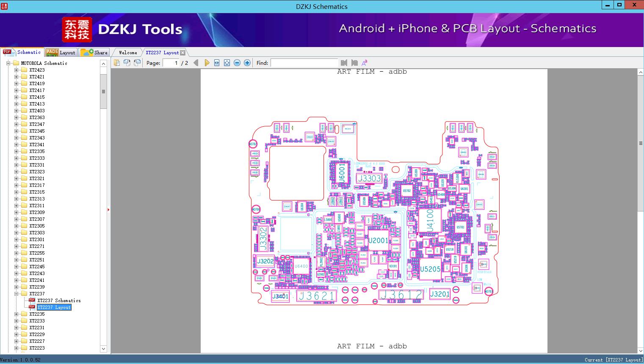Click the J3303 connector on the layout
This screenshot has width=644, height=364.
coord(369,178)
